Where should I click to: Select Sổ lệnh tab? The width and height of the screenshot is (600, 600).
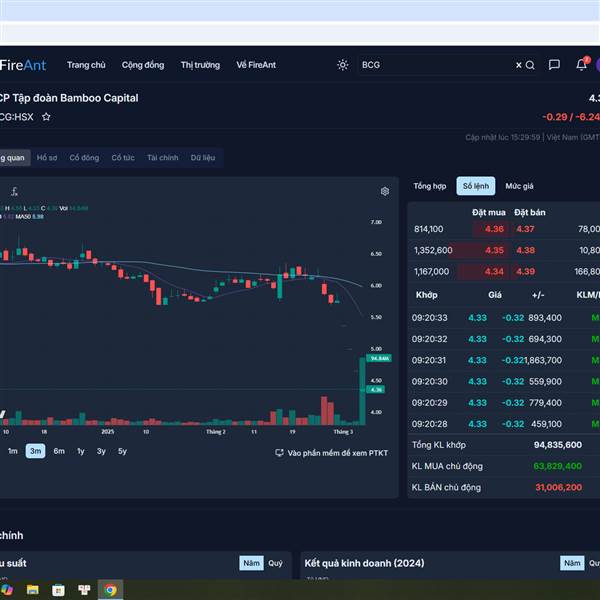[476, 186]
